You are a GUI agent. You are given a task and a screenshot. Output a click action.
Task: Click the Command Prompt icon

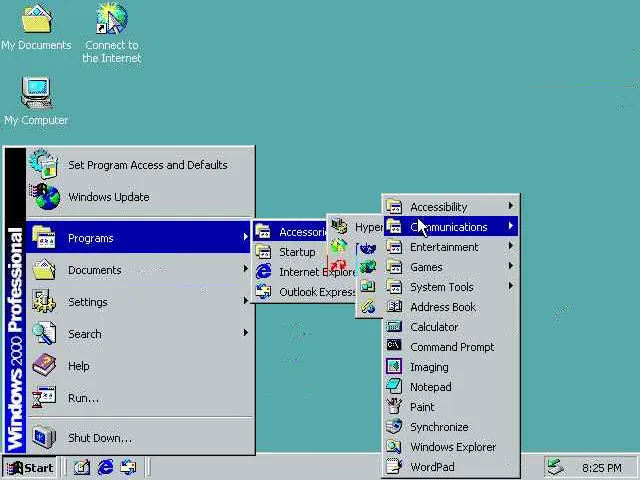point(394,346)
